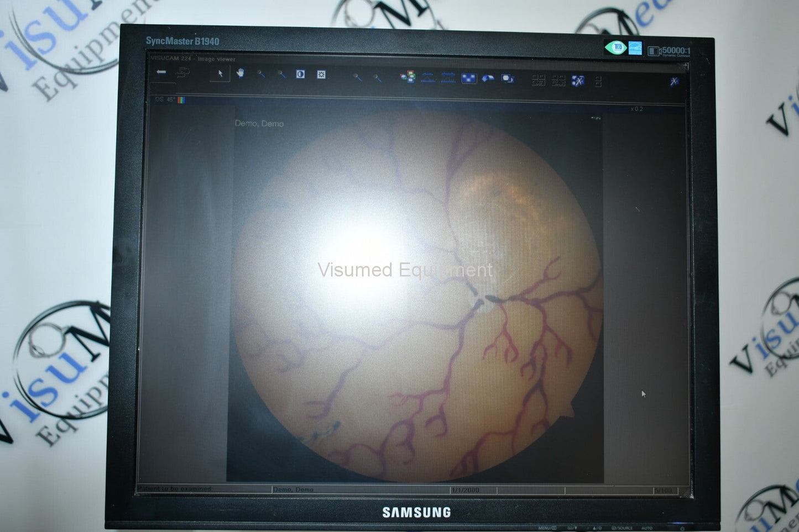Click the greyed-out export icon beside back arrow
This screenshot has height=532, width=799.
[x=182, y=73]
